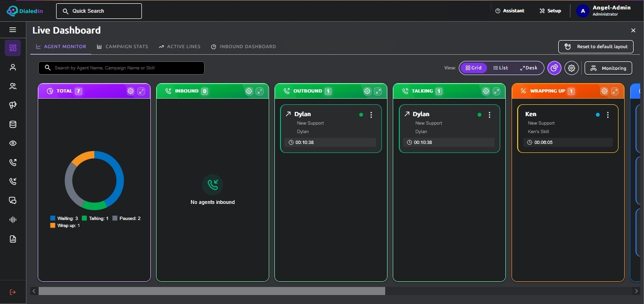Open the Angel-Admin account menu
Image resolution: width=644 pixels, height=304 pixels.
[603, 11]
